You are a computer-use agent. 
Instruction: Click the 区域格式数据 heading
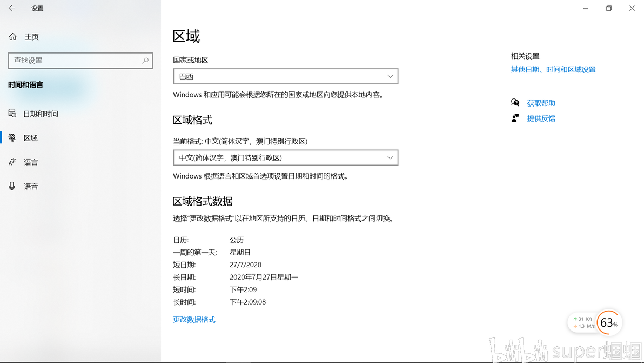click(203, 201)
